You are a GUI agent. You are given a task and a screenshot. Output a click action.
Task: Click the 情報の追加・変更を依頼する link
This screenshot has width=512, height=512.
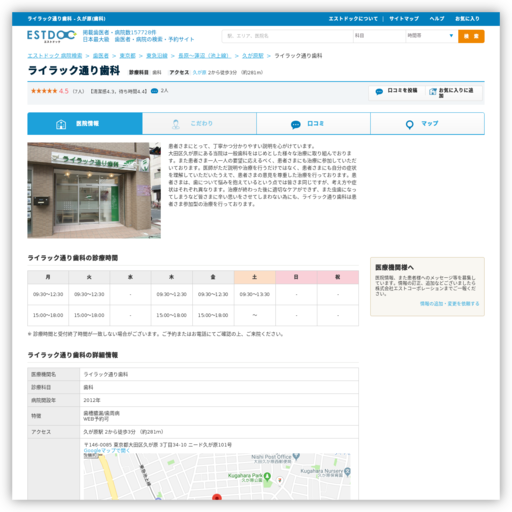point(449,304)
